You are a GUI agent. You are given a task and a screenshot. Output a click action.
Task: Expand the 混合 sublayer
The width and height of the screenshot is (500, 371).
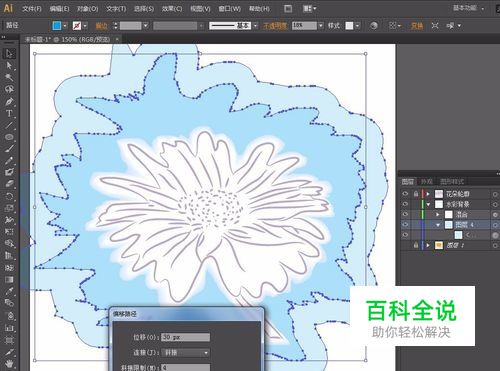438,215
